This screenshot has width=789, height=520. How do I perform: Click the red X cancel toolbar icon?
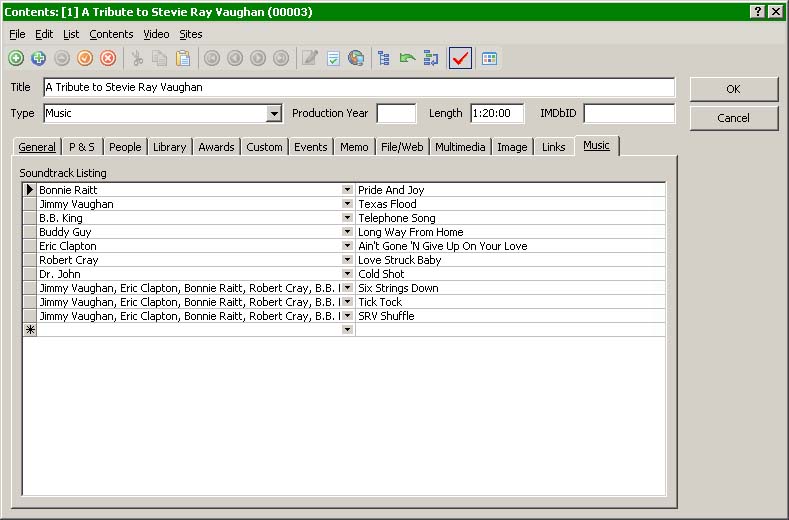108,58
